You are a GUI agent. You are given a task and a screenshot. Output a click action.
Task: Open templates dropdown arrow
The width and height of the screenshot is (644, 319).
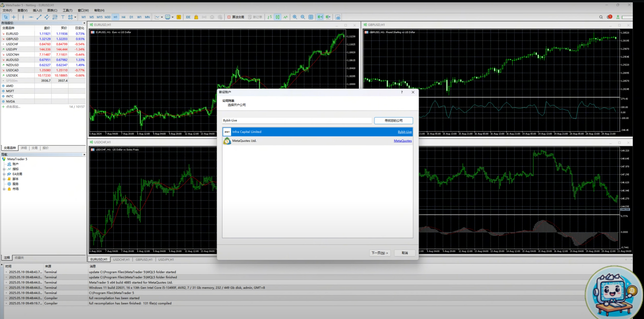click(x=172, y=17)
